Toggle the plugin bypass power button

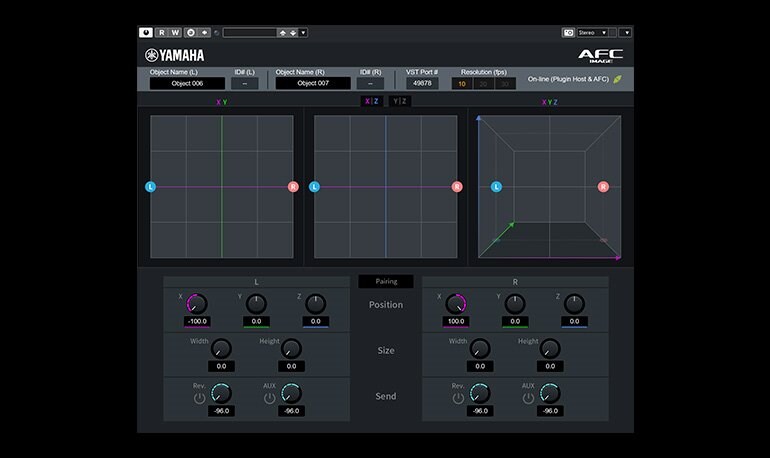point(146,33)
